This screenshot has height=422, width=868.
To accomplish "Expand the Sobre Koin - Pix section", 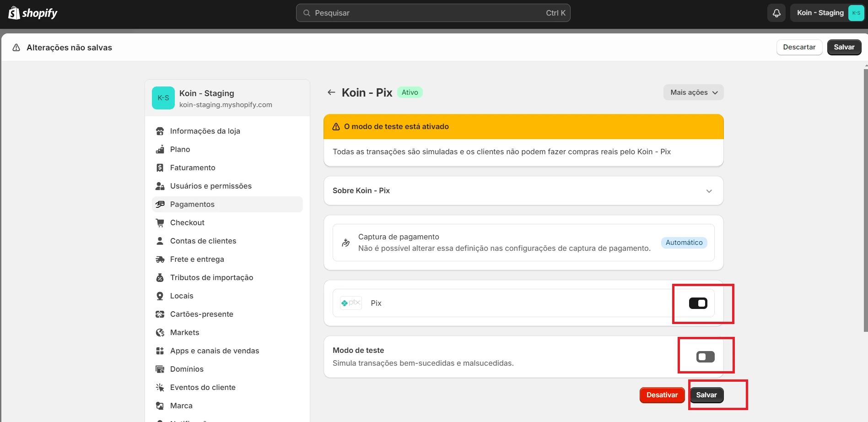I will click(523, 191).
